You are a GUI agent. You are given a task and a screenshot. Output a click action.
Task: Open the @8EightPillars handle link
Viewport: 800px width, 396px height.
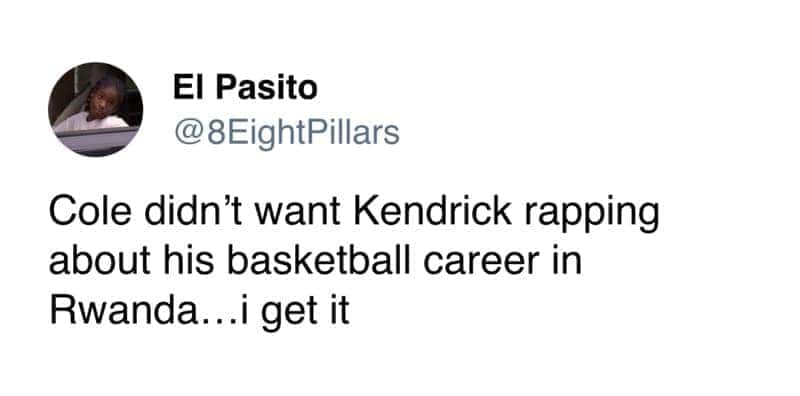point(286,132)
